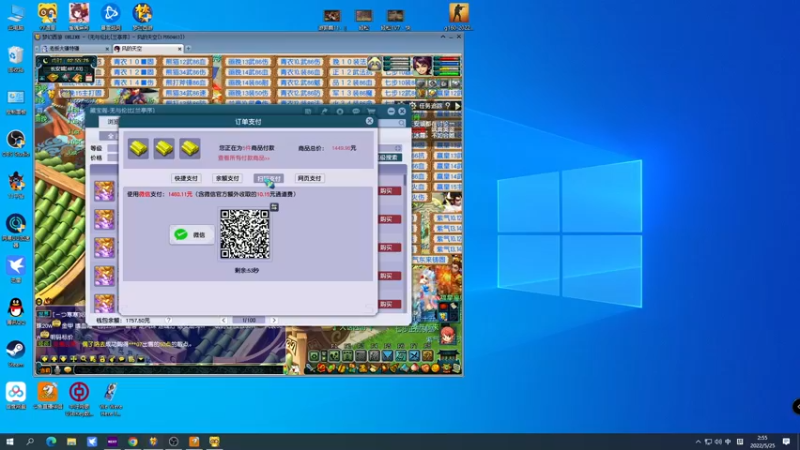Open the QQ penguin desktop shortcut
Image resolution: width=800 pixels, height=450 pixels.
point(16,311)
